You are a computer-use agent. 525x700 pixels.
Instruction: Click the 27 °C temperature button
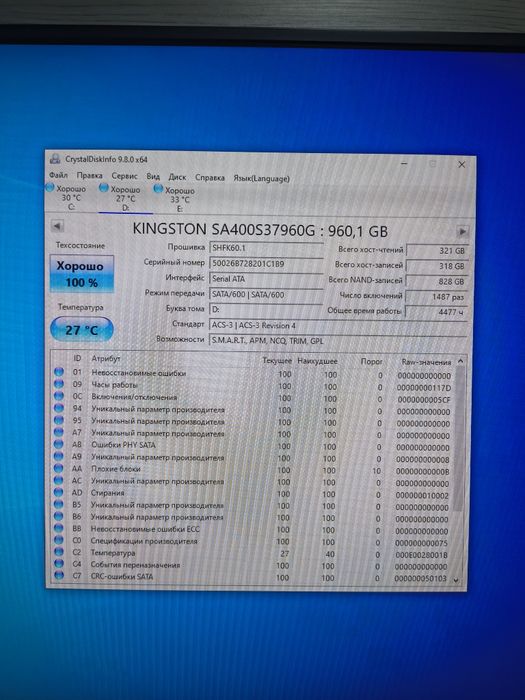click(82, 330)
